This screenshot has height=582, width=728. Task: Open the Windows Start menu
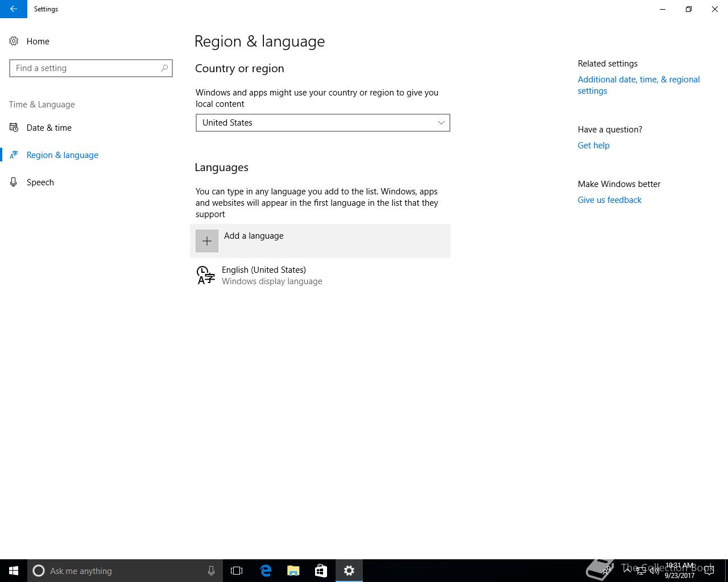pos(14,571)
